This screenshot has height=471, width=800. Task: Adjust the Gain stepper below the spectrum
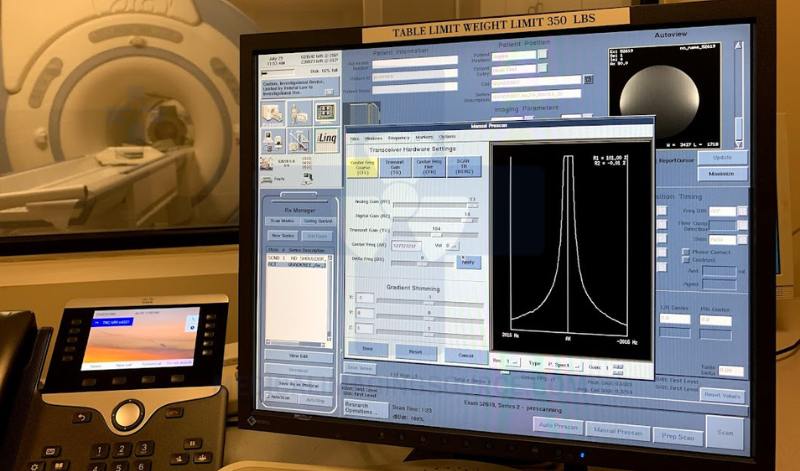tap(618, 368)
